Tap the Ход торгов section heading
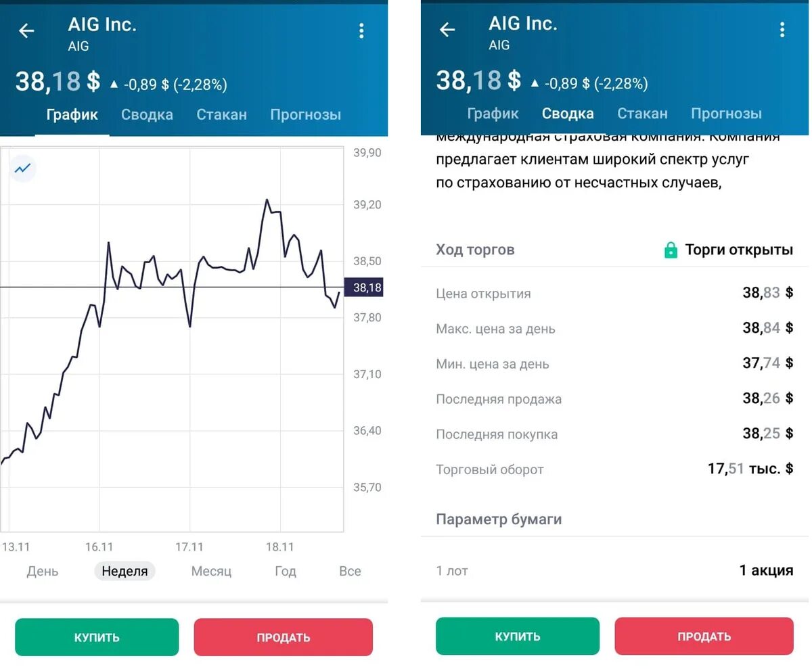The image size is (812, 669). tap(475, 250)
